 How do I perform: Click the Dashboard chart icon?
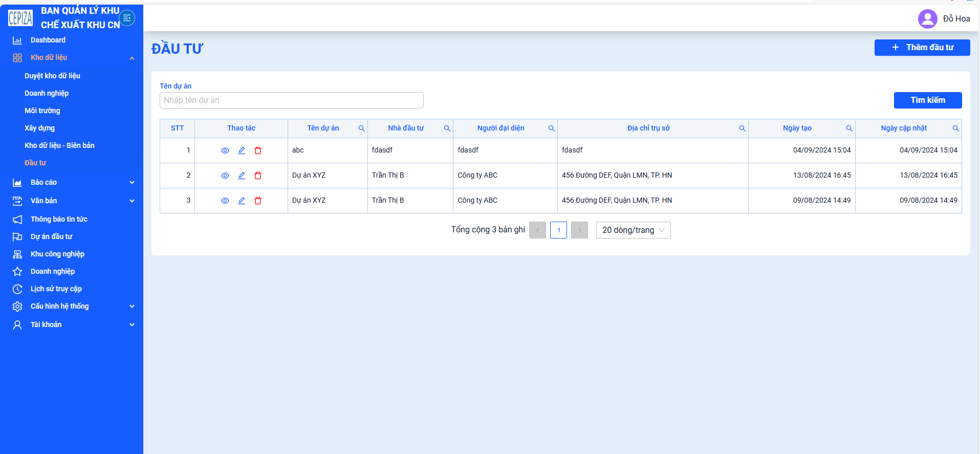tap(17, 40)
